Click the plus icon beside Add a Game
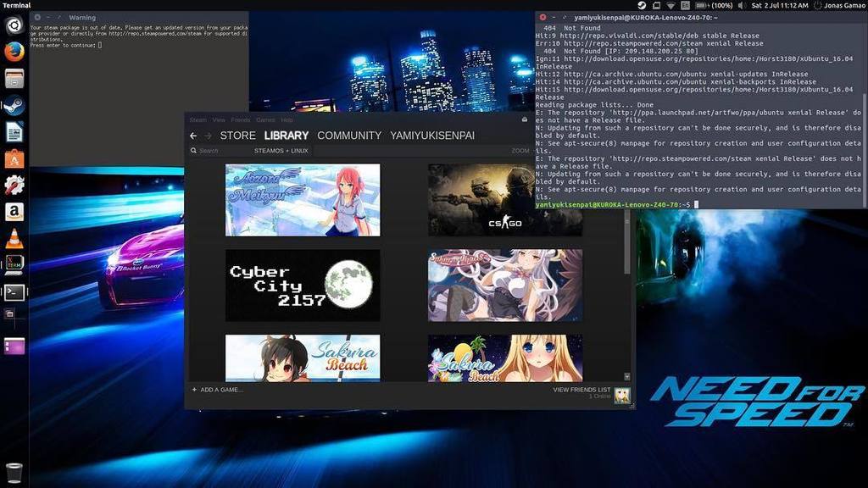This screenshot has height=488, width=868. click(x=194, y=390)
